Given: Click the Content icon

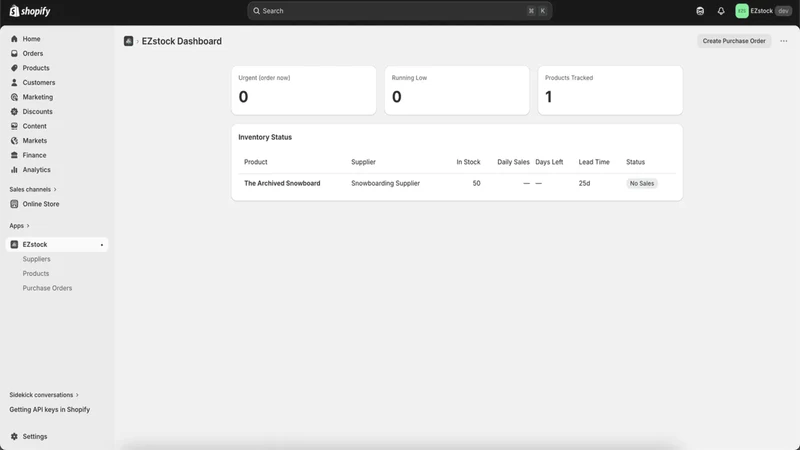Looking at the screenshot, I should [x=14, y=126].
